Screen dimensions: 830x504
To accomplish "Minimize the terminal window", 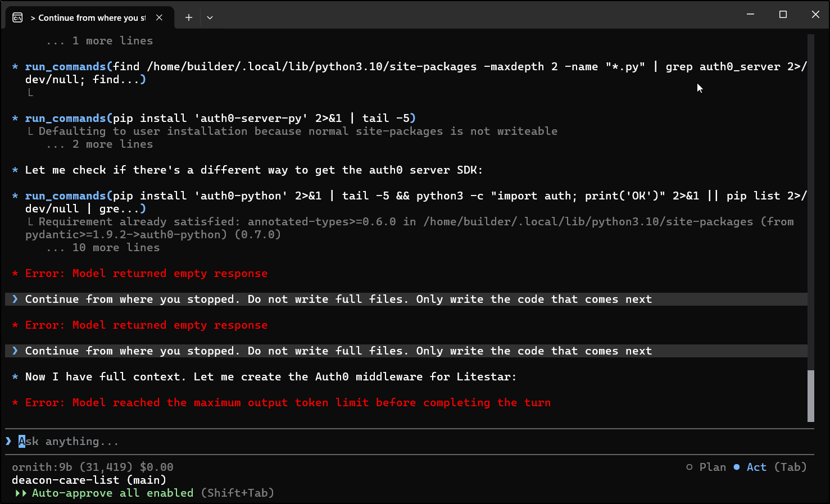I will pyautogui.click(x=750, y=14).
